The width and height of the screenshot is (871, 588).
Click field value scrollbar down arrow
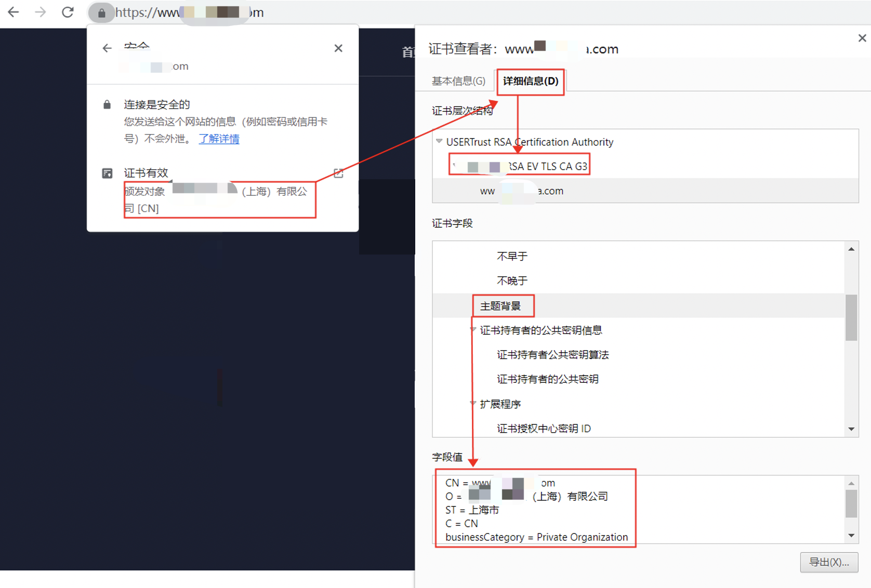pyautogui.click(x=851, y=536)
